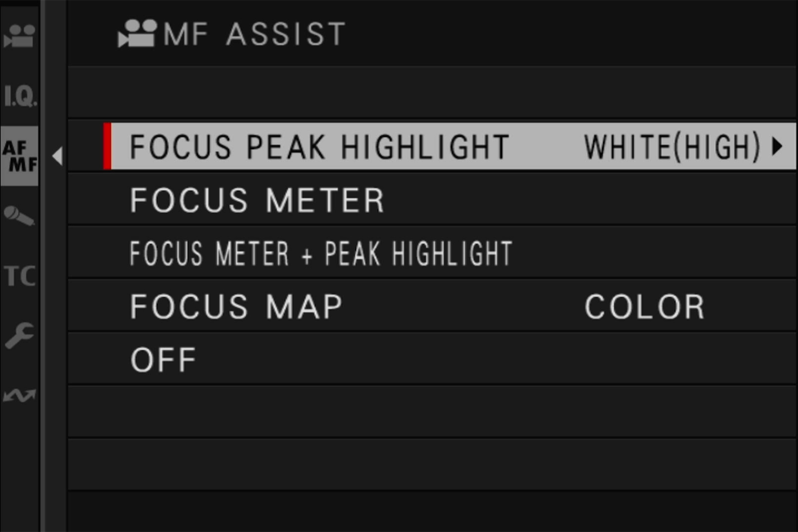Choose FOCUS METER + PEAK HIGHLIGHT
The image size is (798, 532).
click(x=321, y=253)
